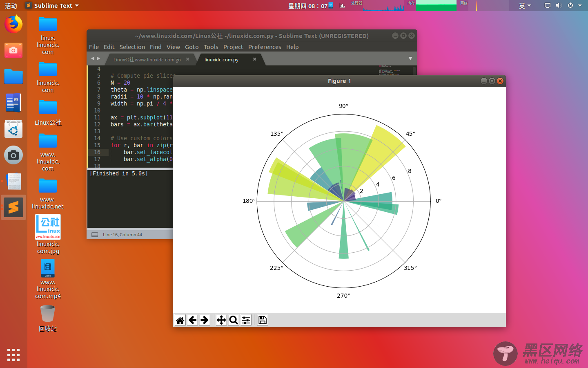Click the '[Finished in 5.0s]' build output

coord(119,173)
